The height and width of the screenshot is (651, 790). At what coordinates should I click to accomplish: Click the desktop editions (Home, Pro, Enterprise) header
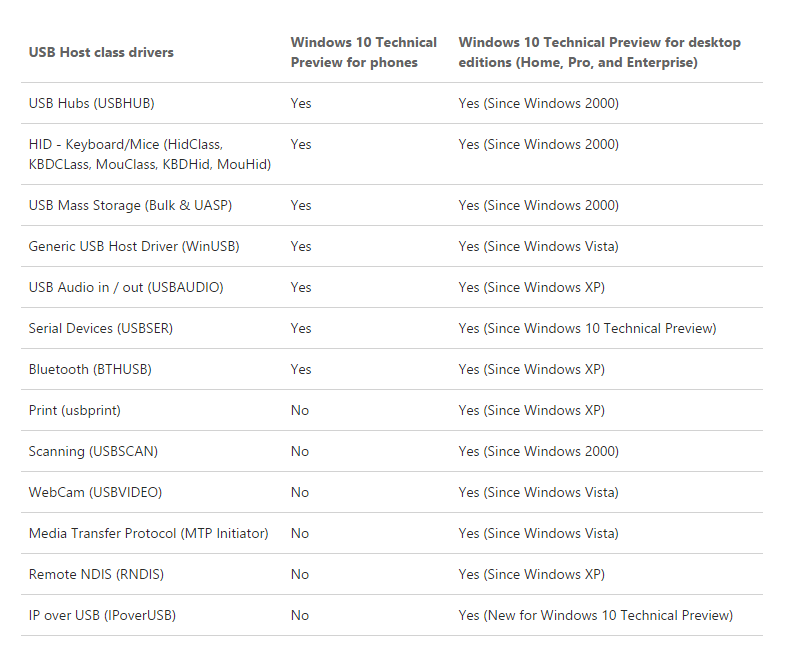(600, 52)
